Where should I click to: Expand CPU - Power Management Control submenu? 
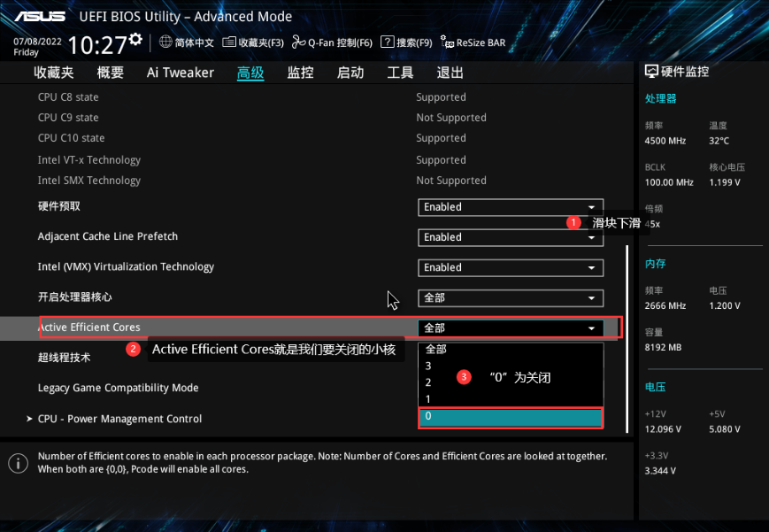(119, 419)
